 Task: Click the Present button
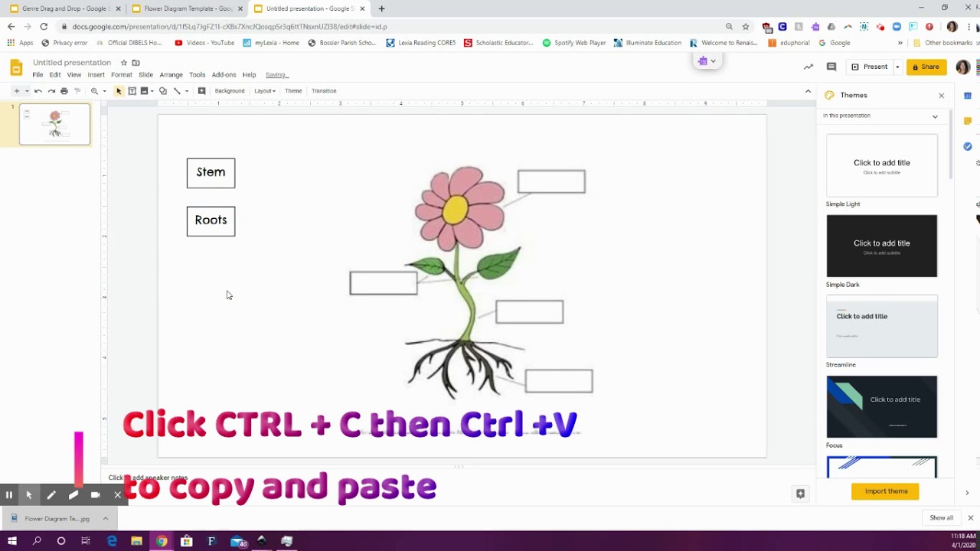pos(869,67)
